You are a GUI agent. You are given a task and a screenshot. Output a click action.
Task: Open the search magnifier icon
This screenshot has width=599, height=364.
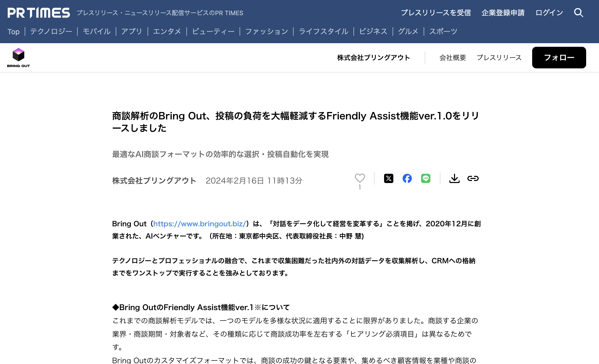click(x=578, y=13)
